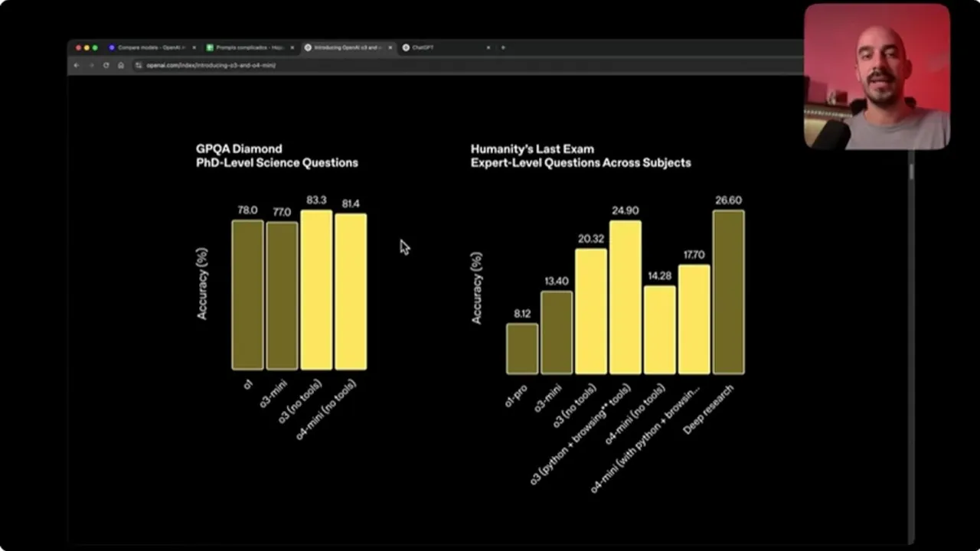
Task: Reload the current page
Action: click(x=106, y=65)
